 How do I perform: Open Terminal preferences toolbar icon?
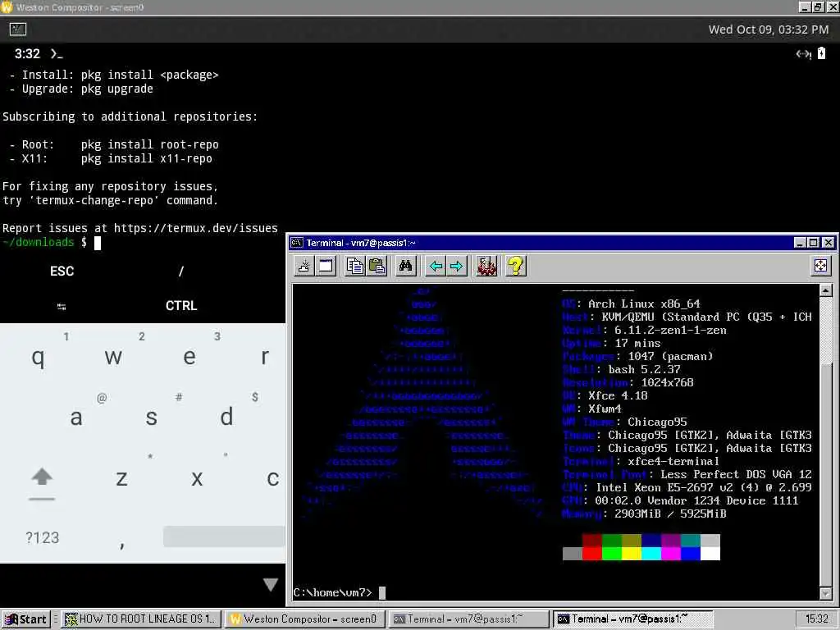(486, 266)
